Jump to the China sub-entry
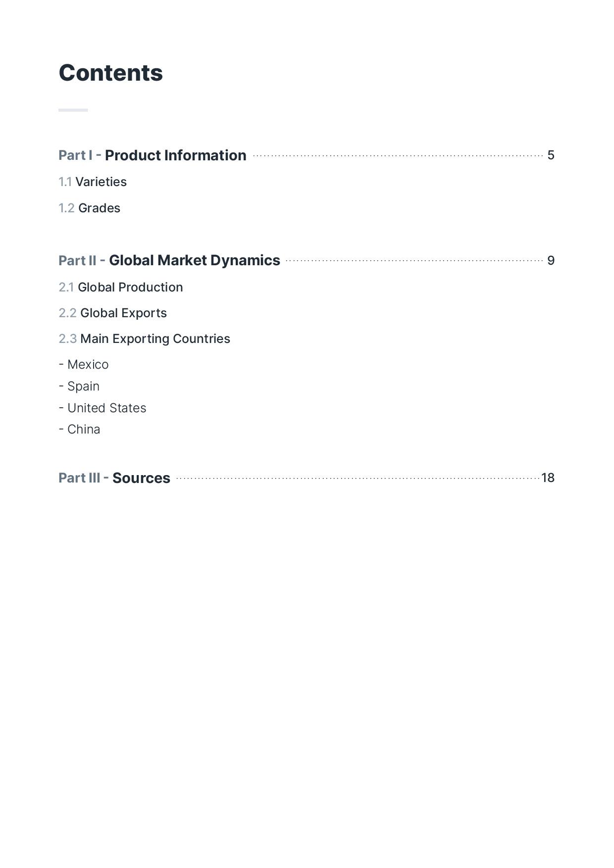Viewport: 614px width, 868px height. [x=79, y=430]
